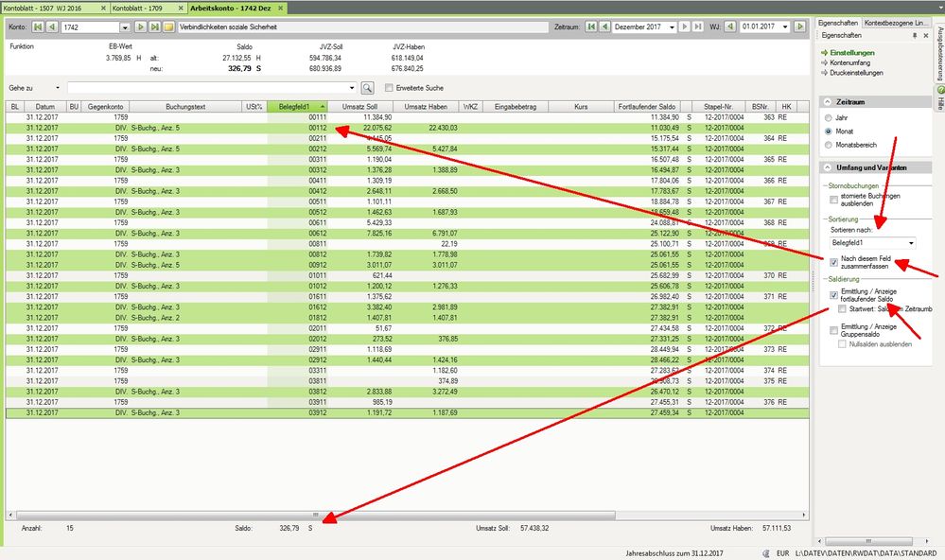Collapse the 'Umfang und Varianten' section
Screen dimensions: 945x560
830,167
